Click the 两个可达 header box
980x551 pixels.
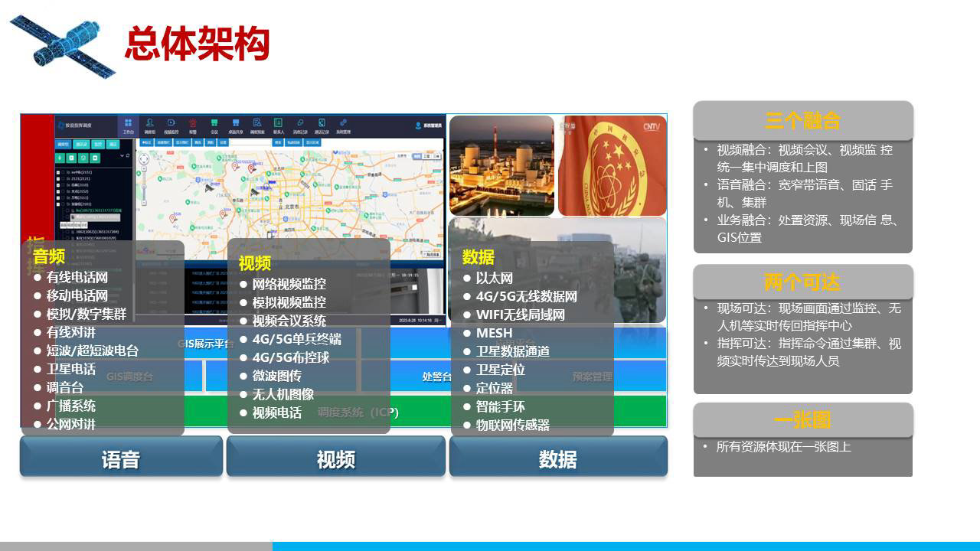[x=803, y=282]
